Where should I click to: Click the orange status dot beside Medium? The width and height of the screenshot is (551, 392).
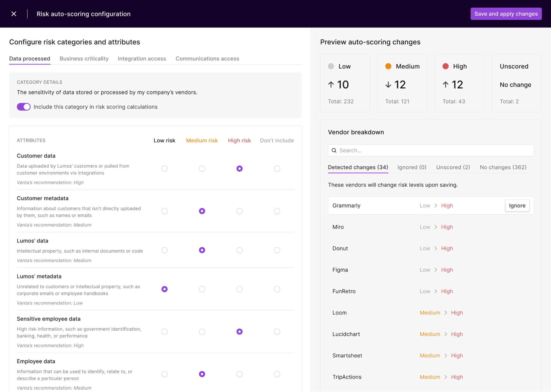[388, 66]
